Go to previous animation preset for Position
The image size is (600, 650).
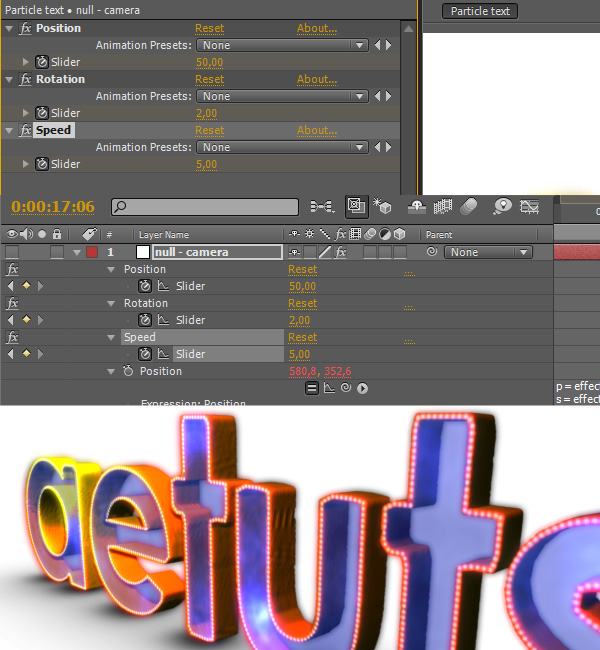[x=377, y=45]
